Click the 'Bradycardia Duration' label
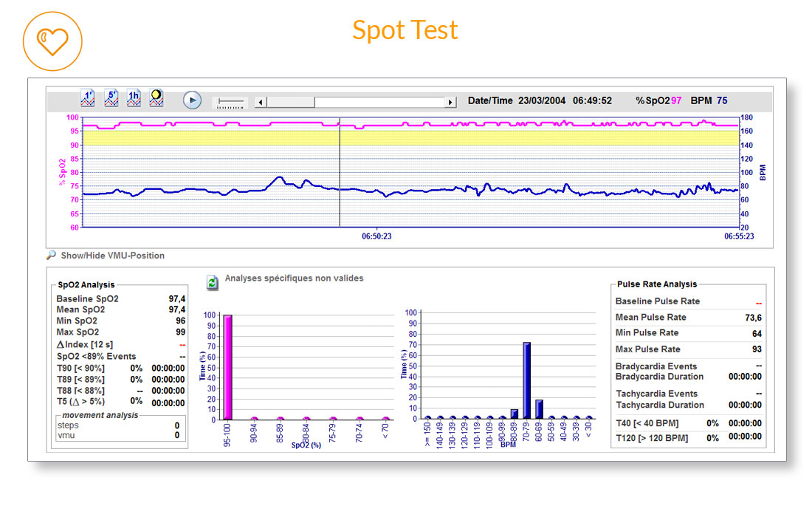 click(x=659, y=377)
